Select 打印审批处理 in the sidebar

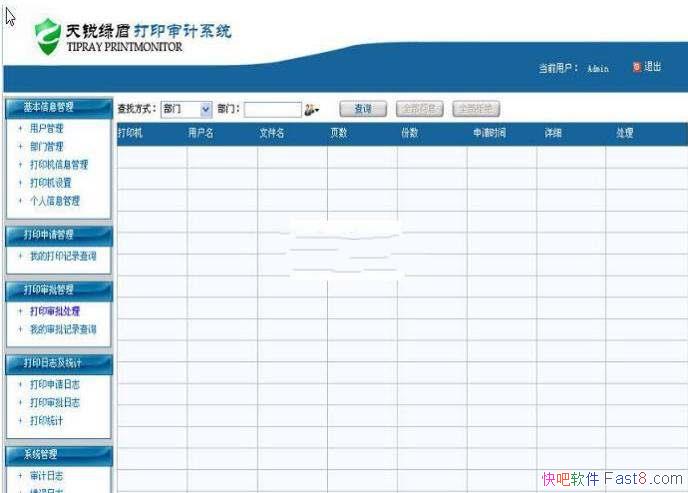pos(54,311)
